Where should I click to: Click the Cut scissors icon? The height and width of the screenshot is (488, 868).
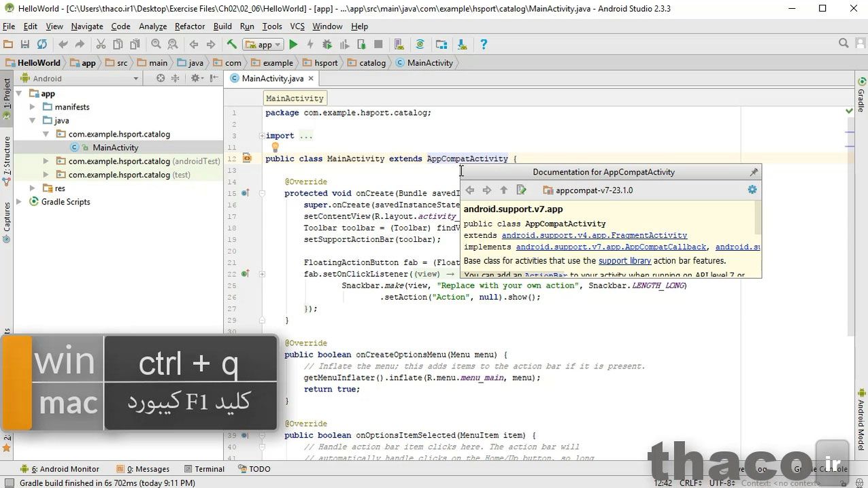(101, 44)
